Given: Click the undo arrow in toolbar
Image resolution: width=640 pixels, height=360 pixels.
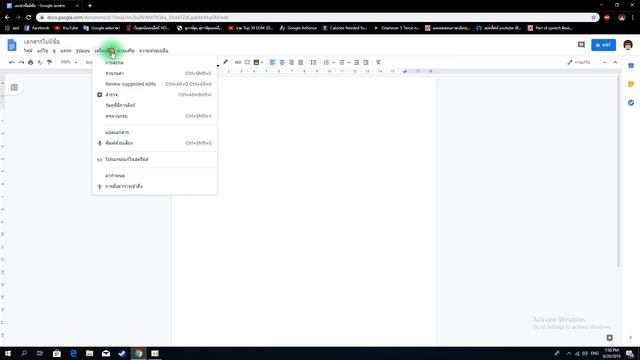Looking at the screenshot, I should click(x=12, y=62).
